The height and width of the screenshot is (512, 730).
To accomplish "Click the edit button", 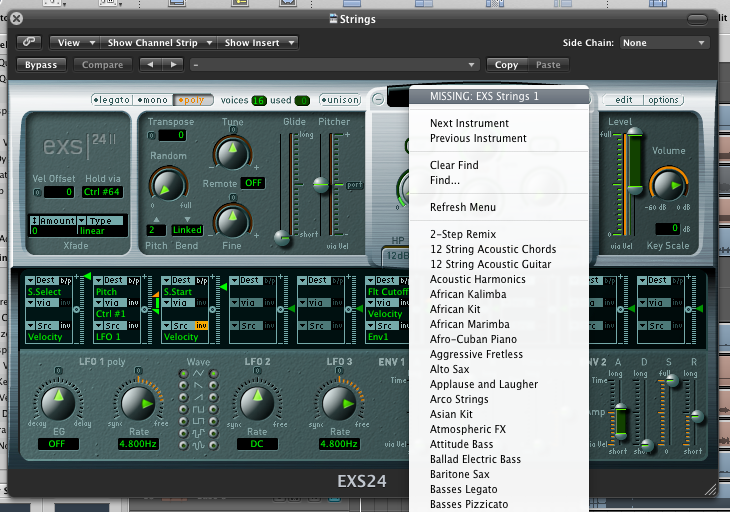I will (623, 100).
